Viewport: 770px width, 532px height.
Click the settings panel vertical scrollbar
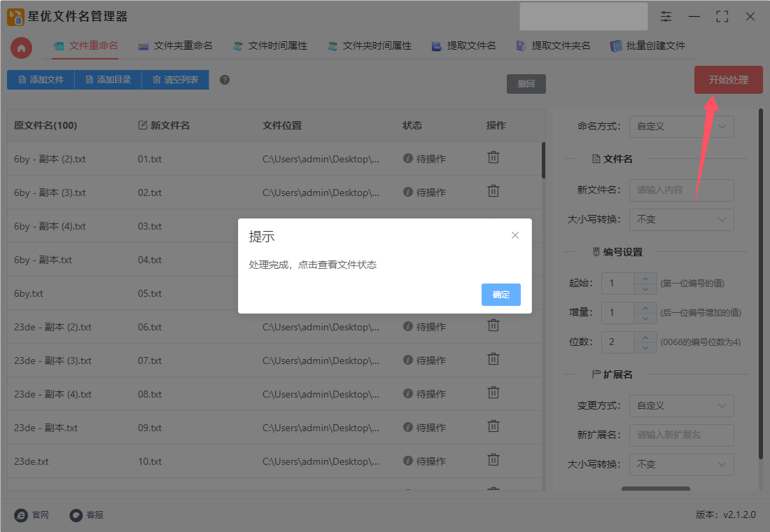761,284
